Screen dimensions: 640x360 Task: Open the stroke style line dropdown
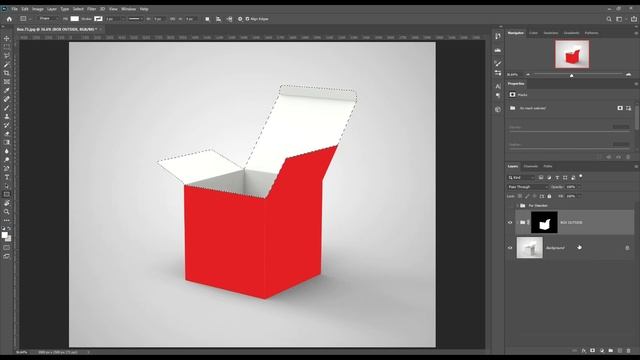point(136,19)
